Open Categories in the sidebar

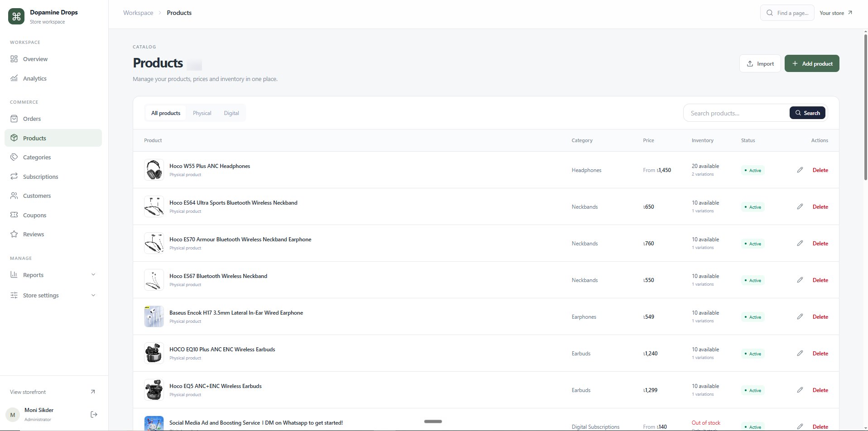(53, 157)
